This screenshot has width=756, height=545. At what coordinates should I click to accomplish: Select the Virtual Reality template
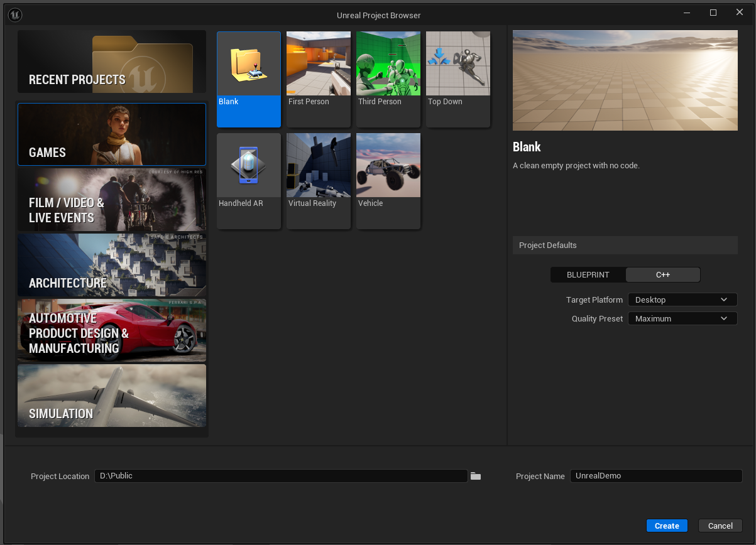[x=319, y=181]
